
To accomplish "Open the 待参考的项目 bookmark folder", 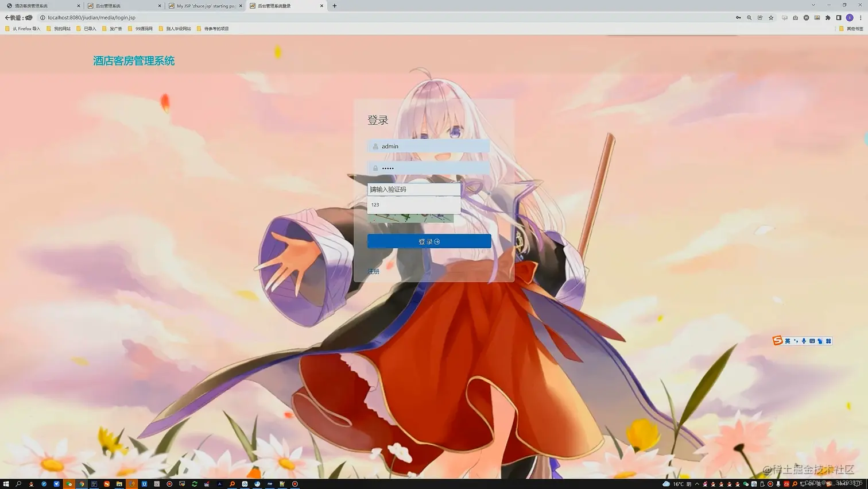I will pyautogui.click(x=213, y=29).
